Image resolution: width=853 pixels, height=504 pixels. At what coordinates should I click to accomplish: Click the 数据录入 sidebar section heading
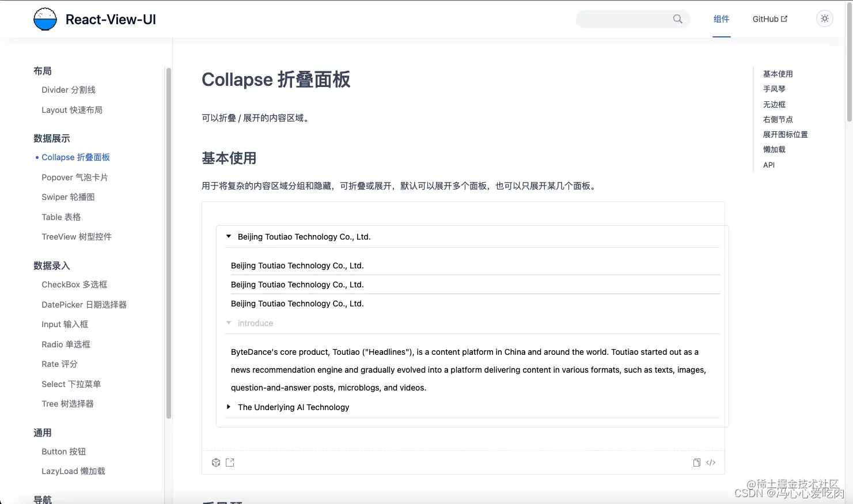(x=52, y=266)
